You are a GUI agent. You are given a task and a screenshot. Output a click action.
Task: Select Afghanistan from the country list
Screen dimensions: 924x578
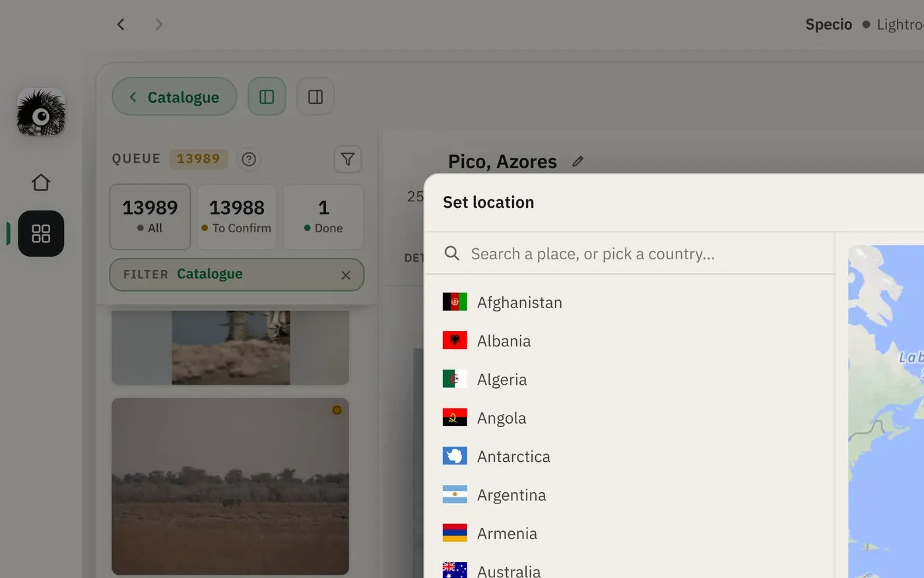[630, 302]
